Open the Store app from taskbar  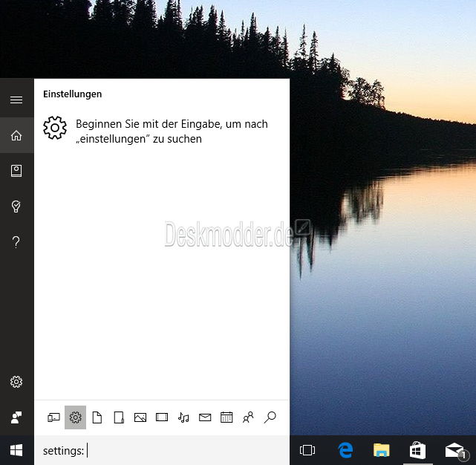click(418, 450)
